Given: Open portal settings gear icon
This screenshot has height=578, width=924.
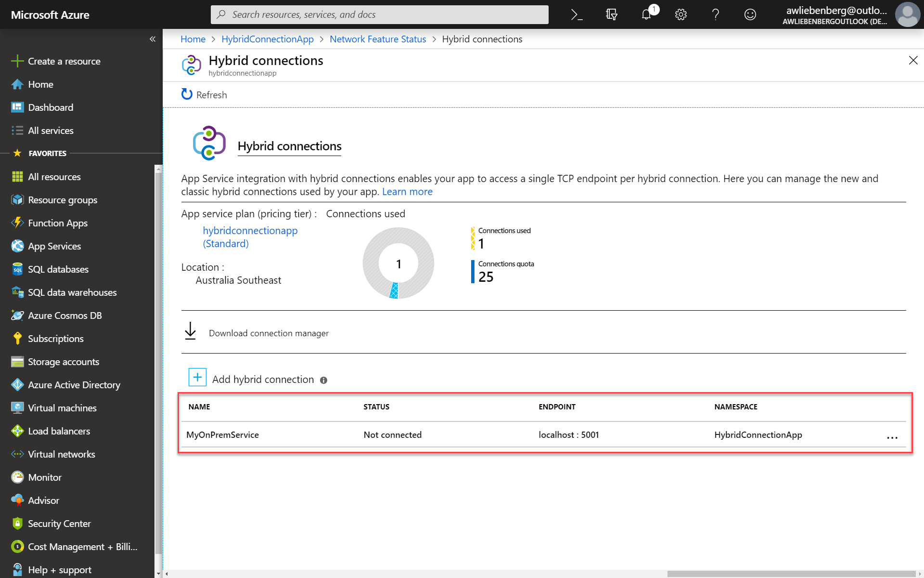Looking at the screenshot, I should tap(680, 14).
